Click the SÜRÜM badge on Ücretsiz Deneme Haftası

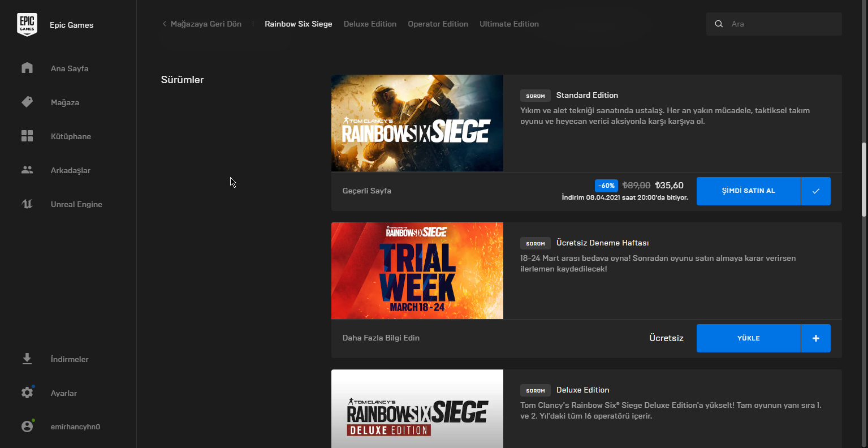tap(535, 243)
